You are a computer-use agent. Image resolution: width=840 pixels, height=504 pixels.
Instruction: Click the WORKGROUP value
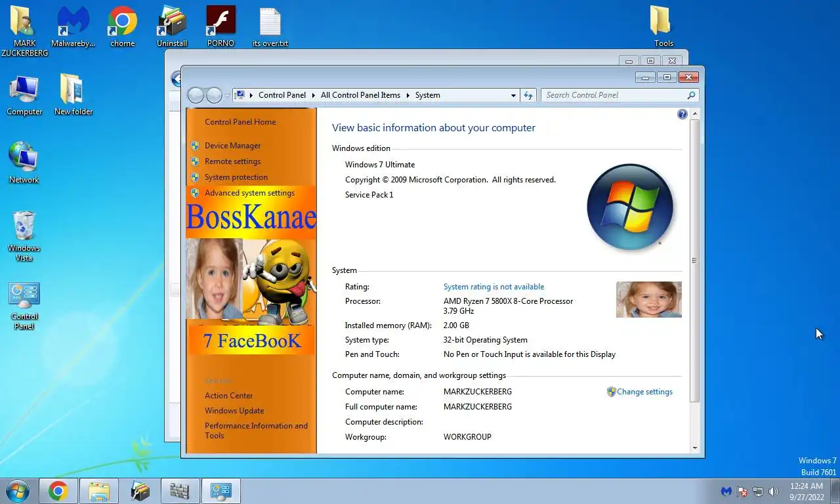point(467,437)
